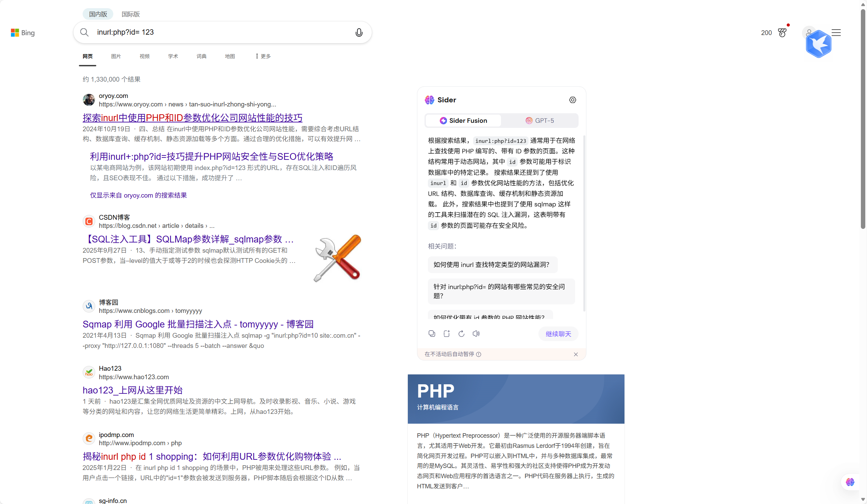Switch to the 视频 search tab
Image resolution: width=867 pixels, height=504 pixels.
(144, 56)
